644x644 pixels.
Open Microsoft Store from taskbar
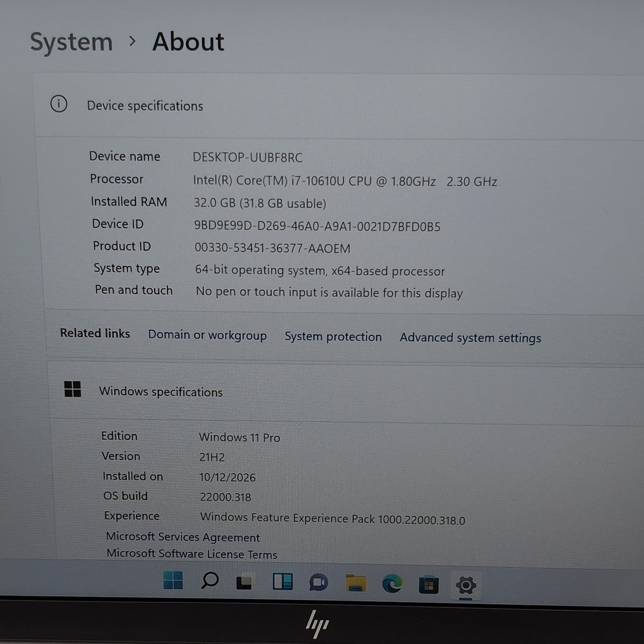[428, 585]
